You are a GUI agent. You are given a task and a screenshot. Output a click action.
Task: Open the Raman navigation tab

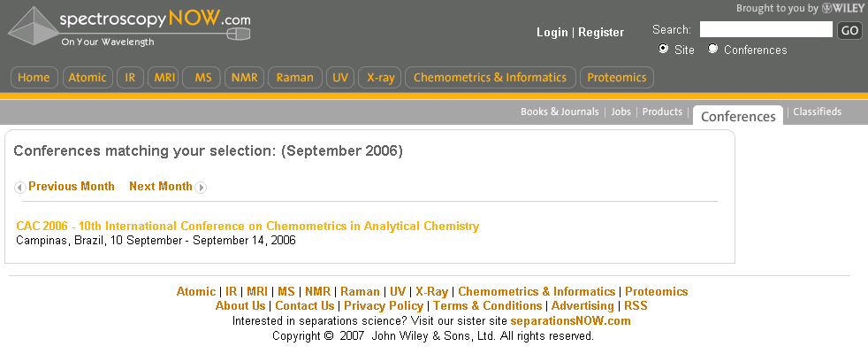click(294, 78)
